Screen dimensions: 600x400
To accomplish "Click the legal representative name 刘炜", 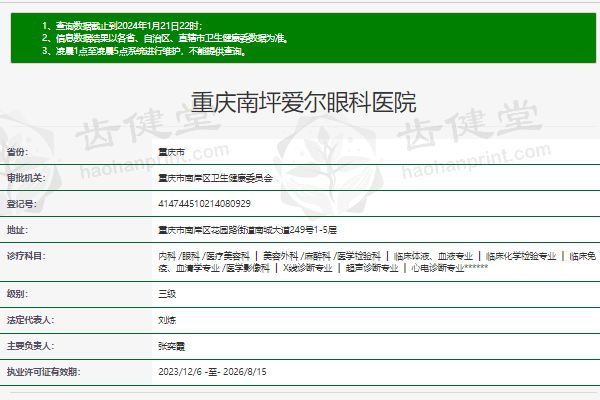I will pos(167,320).
